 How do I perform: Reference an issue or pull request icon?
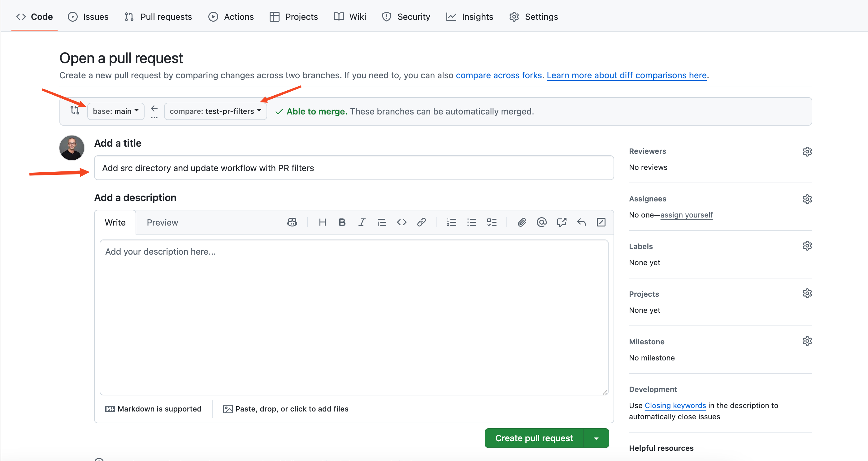click(561, 222)
